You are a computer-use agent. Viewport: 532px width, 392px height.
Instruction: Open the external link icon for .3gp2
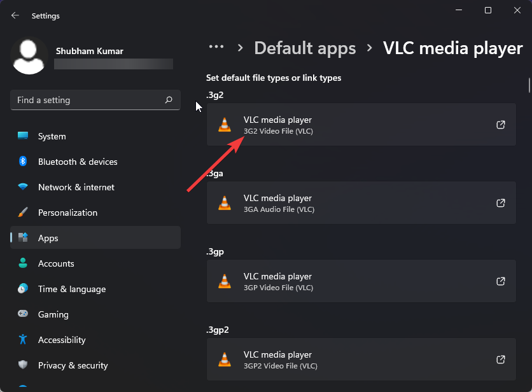[501, 360]
